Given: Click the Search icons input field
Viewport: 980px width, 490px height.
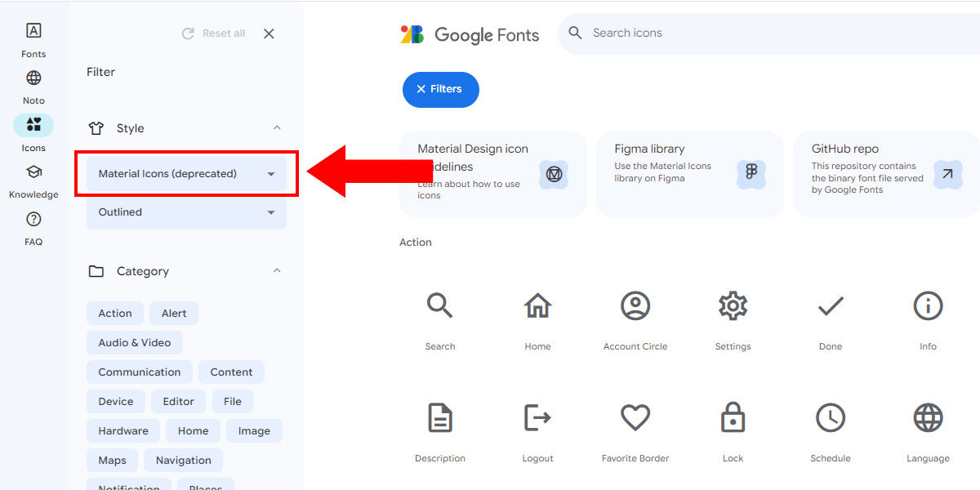Looking at the screenshot, I should [x=768, y=33].
